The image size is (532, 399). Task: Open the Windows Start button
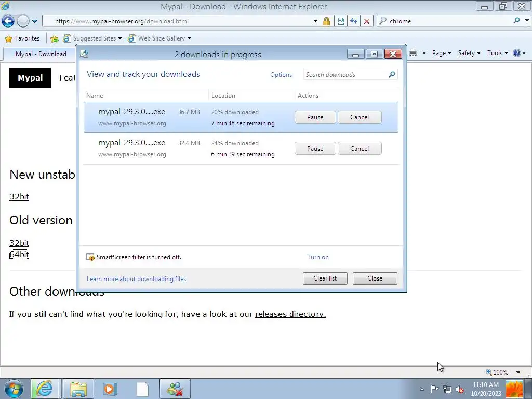14,389
